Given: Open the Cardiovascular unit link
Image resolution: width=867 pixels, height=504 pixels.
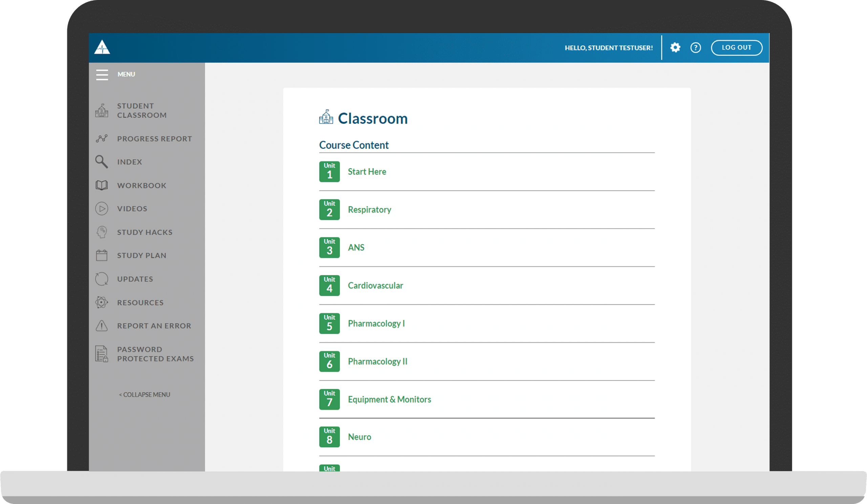Looking at the screenshot, I should pos(375,285).
